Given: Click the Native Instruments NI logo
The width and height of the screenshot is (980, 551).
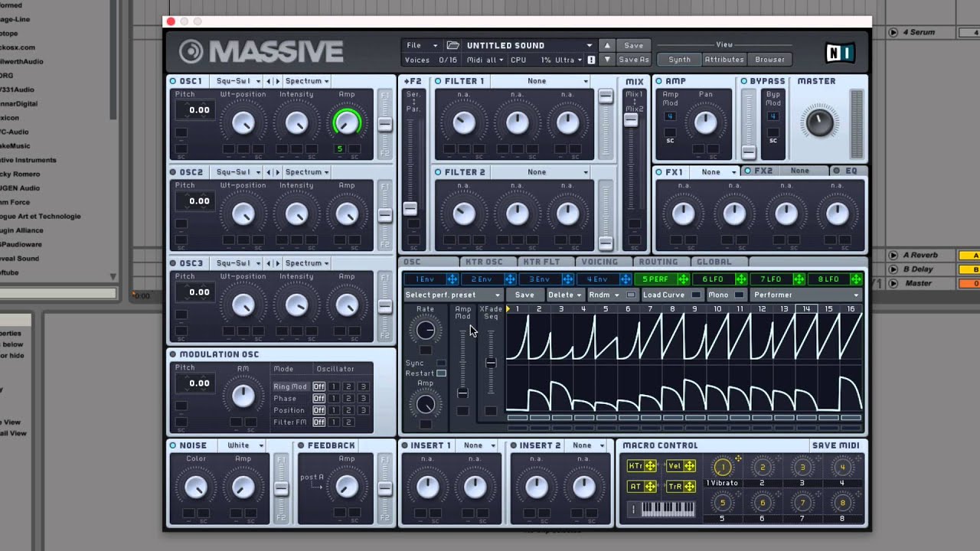Looking at the screenshot, I should (x=840, y=53).
